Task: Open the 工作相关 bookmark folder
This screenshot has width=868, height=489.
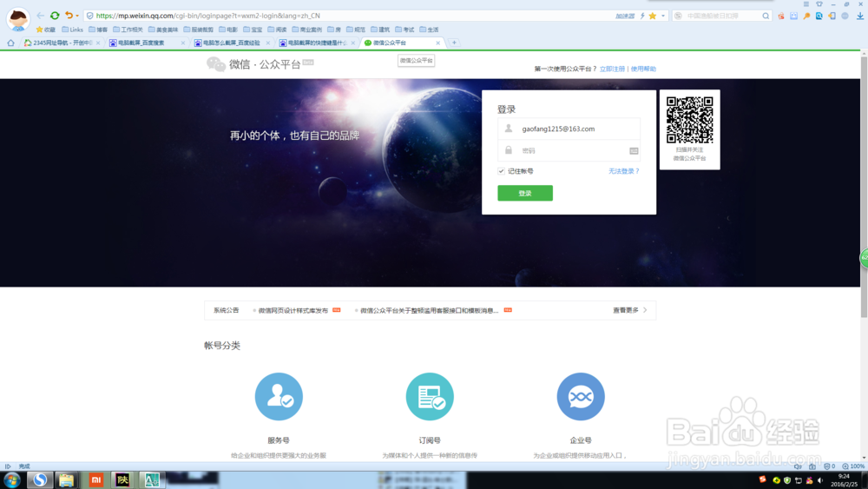Action: tap(128, 30)
